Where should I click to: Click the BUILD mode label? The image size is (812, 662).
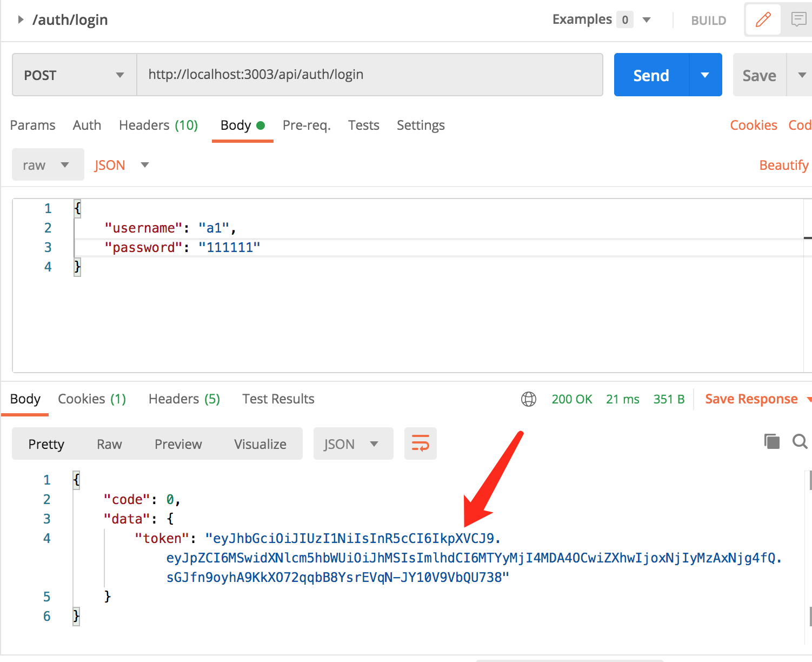[x=708, y=21]
